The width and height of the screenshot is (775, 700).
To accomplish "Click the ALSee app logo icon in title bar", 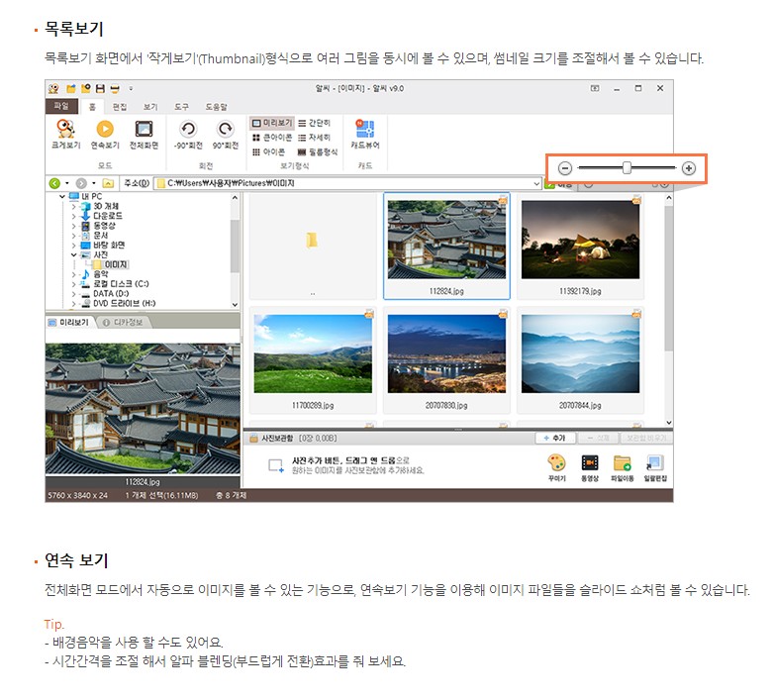I will coord(53,89).
